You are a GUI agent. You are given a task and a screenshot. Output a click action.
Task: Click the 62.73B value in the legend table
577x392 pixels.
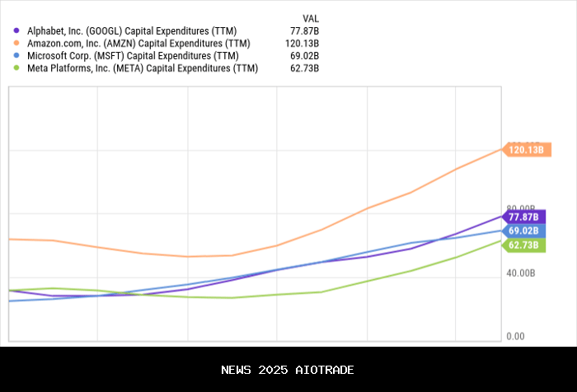tap(305, 68)
